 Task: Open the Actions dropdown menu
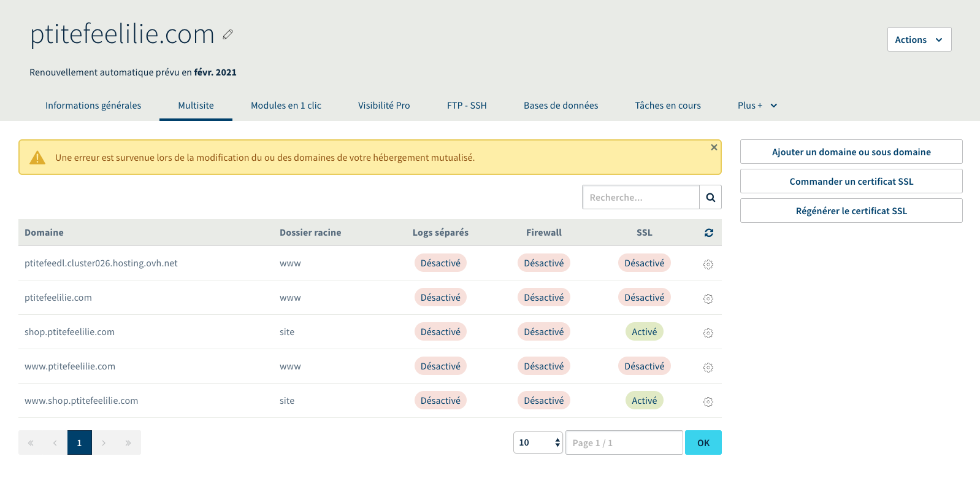(919, 40)
